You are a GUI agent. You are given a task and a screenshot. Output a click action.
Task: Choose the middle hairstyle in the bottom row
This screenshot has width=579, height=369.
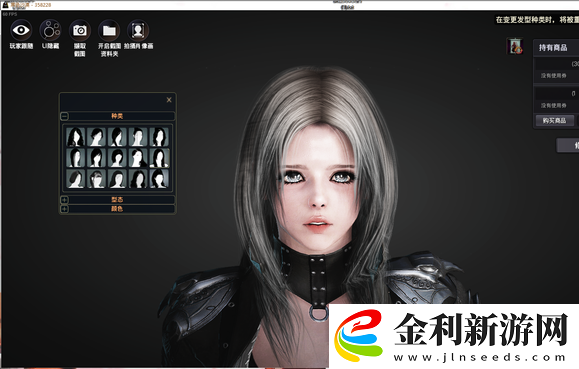tap(117, 179)
